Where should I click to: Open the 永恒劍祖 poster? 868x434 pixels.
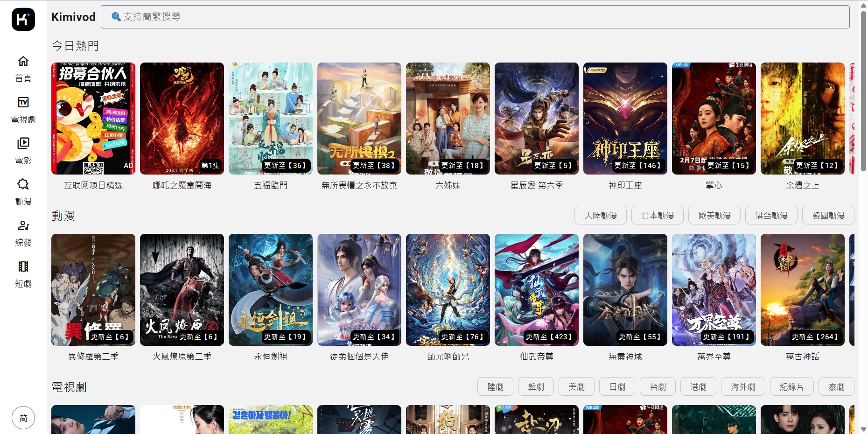271,290
